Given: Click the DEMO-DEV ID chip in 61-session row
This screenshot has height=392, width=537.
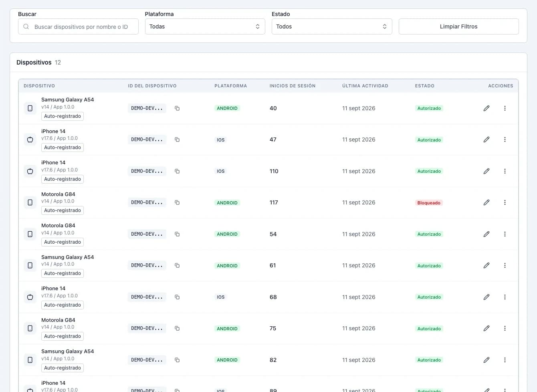Looking at the screenshot, I should (x=147, y=265).
